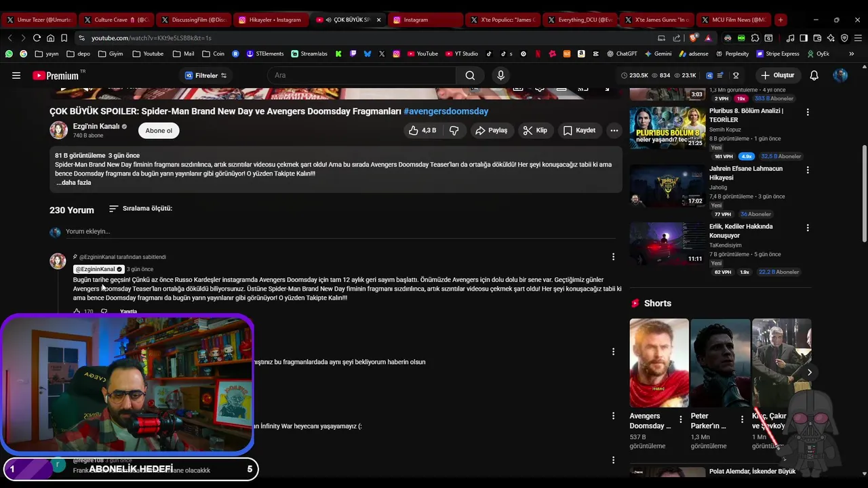This screenshot has height=488, width=868.
Task: Switch to the Everything_DCU tab
Action: 580,20
